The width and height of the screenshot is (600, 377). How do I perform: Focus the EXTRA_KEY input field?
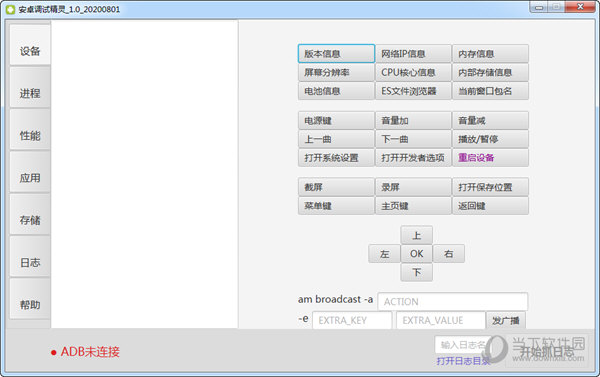coord(352,320)
